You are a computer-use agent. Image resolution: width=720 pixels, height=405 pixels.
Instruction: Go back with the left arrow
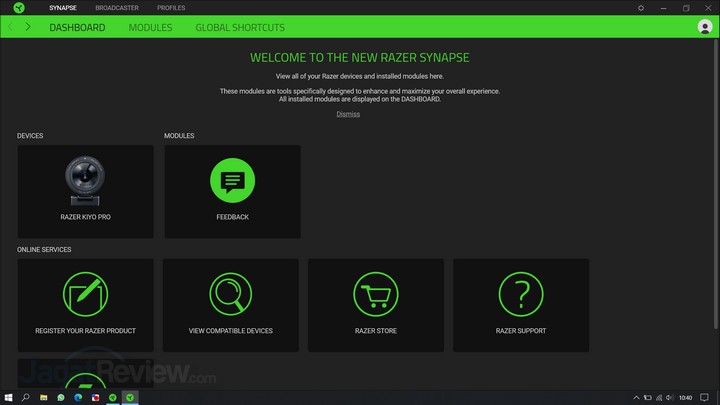click(x=11, y=27)
